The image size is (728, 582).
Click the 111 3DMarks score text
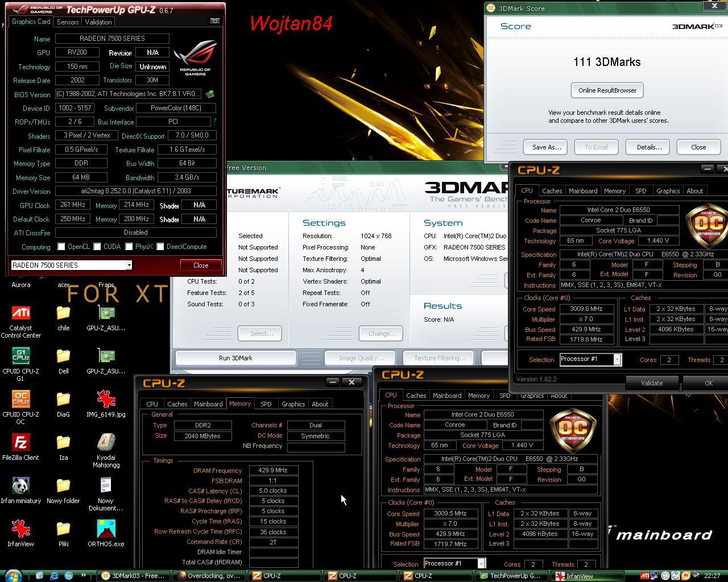pos(607,62)
